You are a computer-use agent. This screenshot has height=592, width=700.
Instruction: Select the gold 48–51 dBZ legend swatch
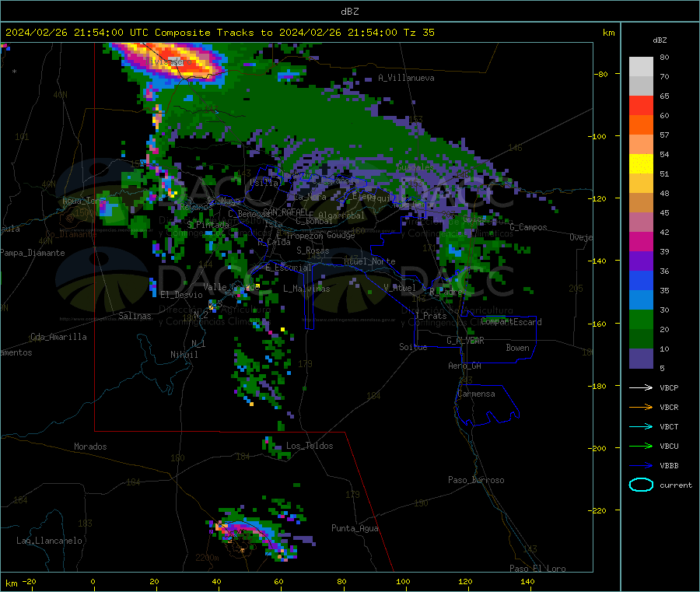(641, 184)
